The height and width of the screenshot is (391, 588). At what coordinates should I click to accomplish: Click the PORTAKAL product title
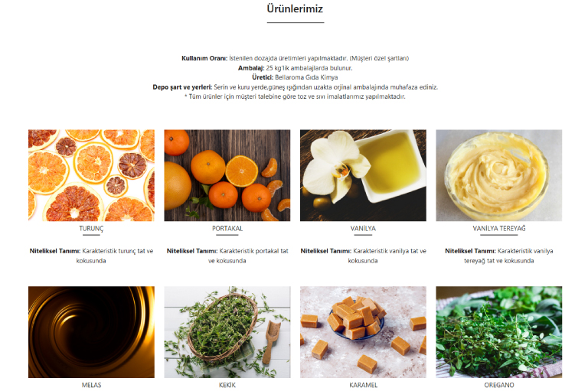click(227, 228)
